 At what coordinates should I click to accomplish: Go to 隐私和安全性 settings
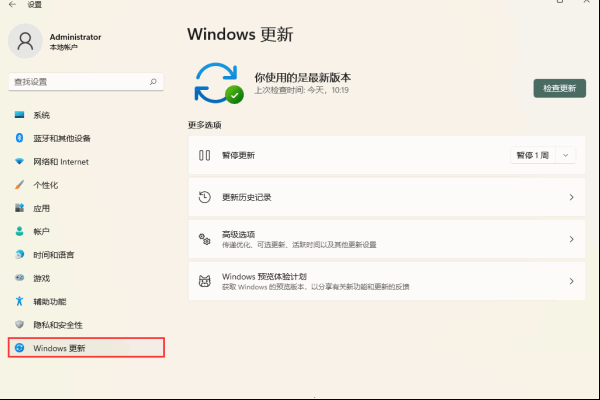tap(86, 325)
